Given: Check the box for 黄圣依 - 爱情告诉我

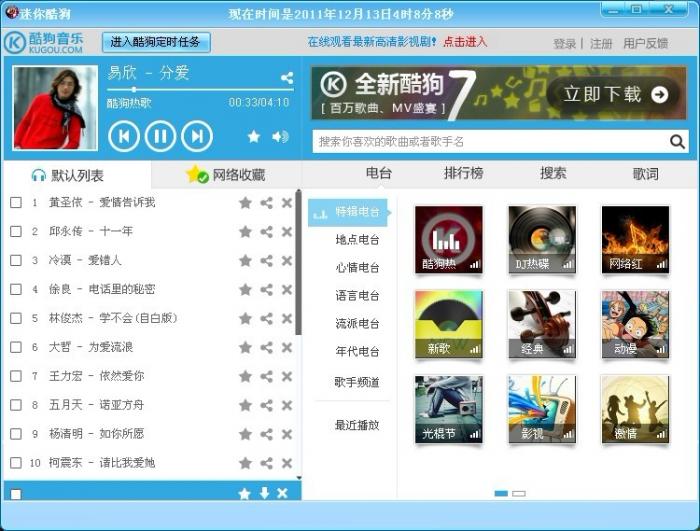Looking at the screenshot, I should click(x=16, y=202).
